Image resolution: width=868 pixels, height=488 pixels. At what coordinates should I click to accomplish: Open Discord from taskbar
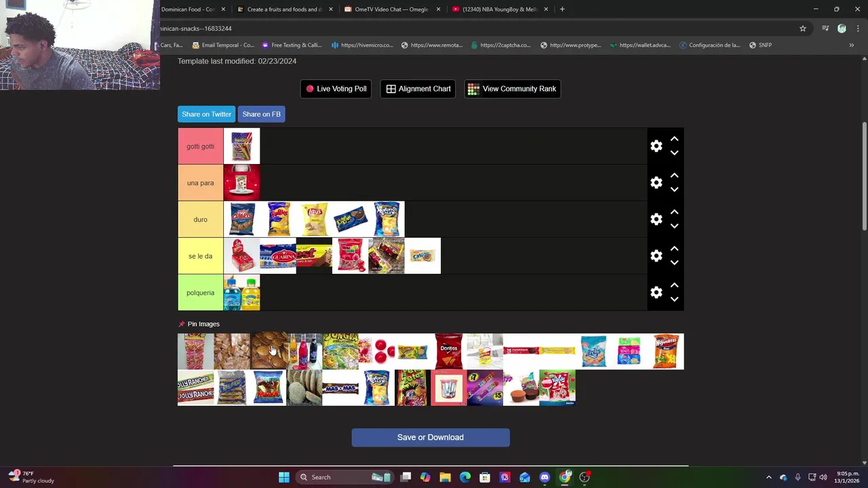pos(545,477)
